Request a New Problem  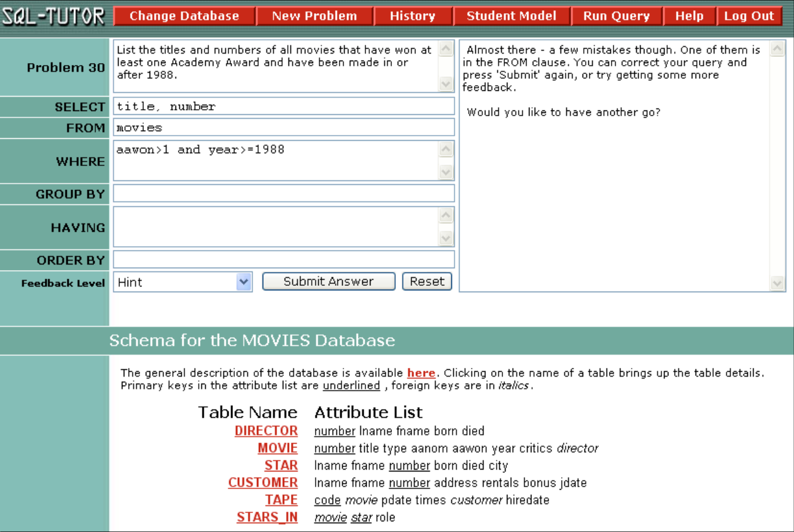[x=314, y=16]
